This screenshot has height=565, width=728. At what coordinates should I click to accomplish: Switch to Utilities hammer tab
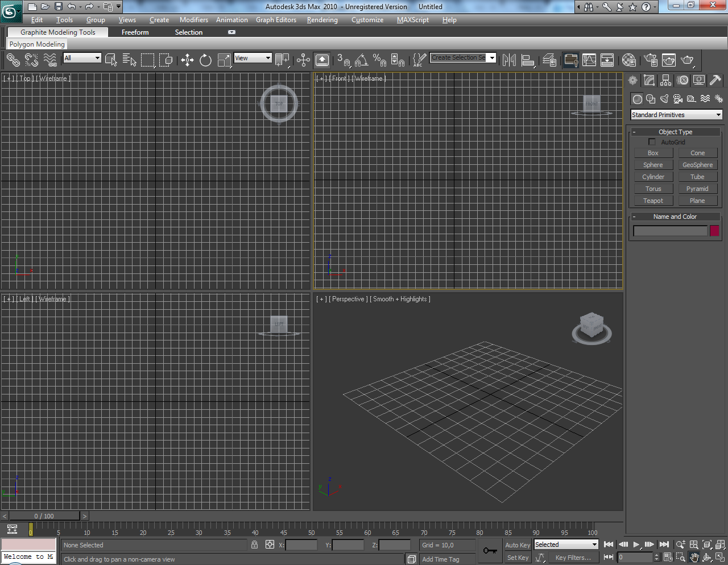(x=715, y=80)
